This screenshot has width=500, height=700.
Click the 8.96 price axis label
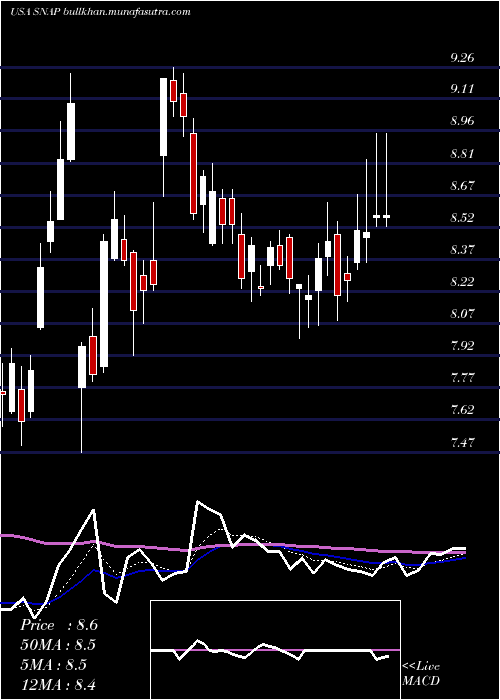[462, 121]
